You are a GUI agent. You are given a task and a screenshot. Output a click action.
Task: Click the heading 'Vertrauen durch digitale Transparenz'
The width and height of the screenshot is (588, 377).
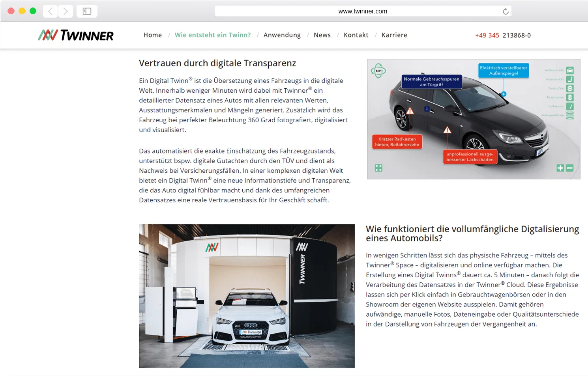[x=217, y=63]
